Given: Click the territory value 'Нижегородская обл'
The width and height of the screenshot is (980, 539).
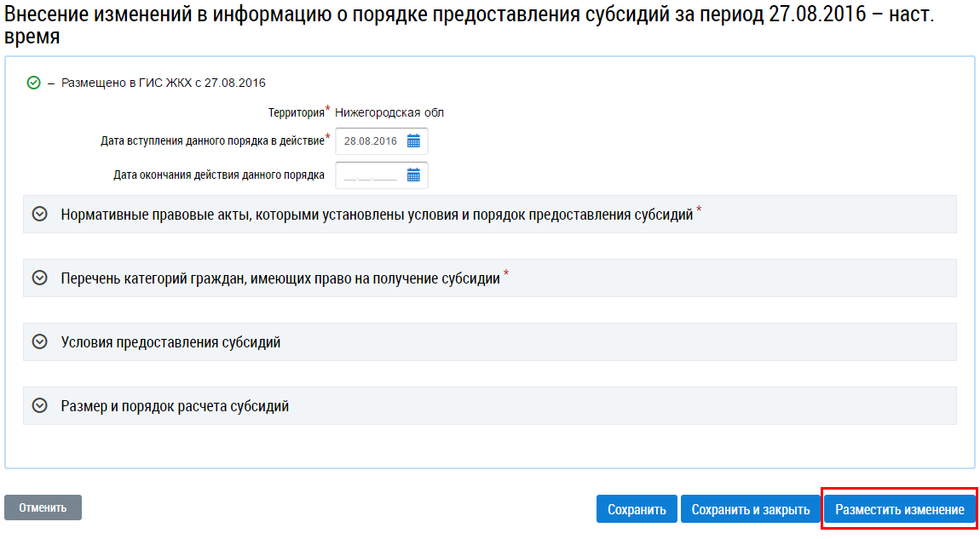Looking at the screenshot, I should (x=389, y=112).
